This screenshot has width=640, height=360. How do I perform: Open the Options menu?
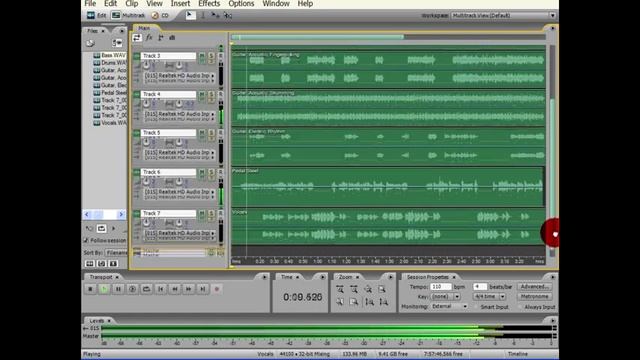(x=241, y=4)
